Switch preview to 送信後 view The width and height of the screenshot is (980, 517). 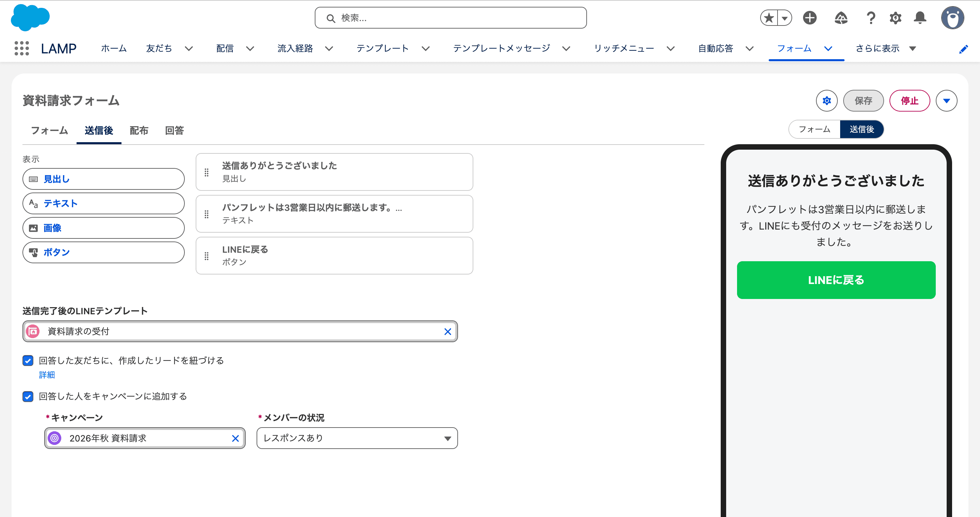click(x=862, y=129)
